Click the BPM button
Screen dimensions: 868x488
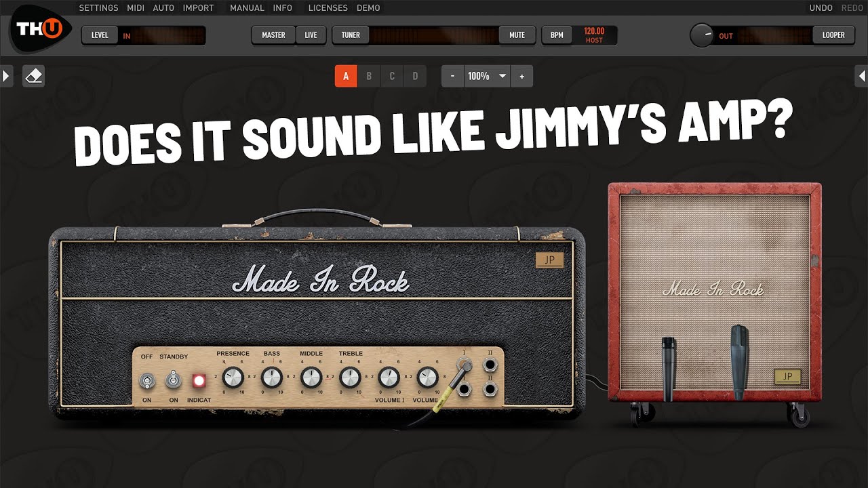(557, 35)
